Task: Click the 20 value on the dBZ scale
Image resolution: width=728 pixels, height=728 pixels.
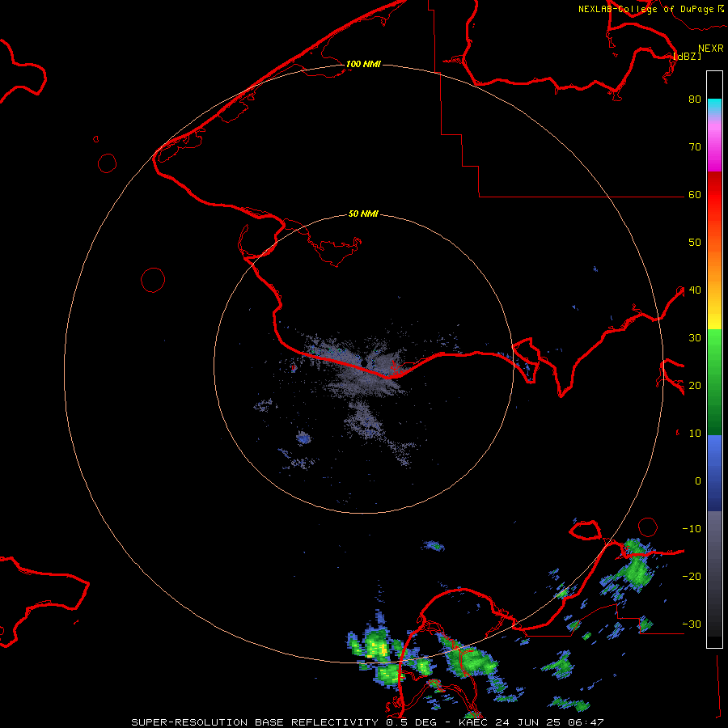Action: point(695,385)
